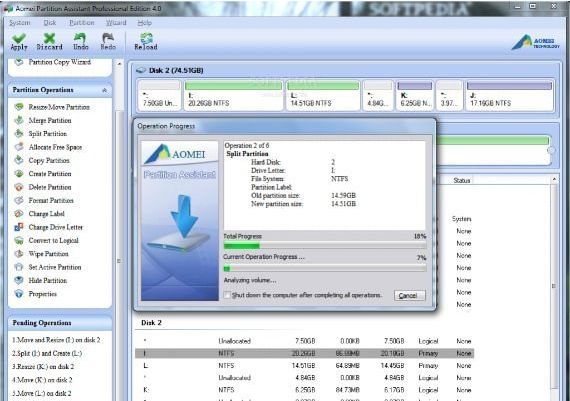Select the Wipe Partition icon
This screenshot has height=401, width=570.
[x=19, y=254]
